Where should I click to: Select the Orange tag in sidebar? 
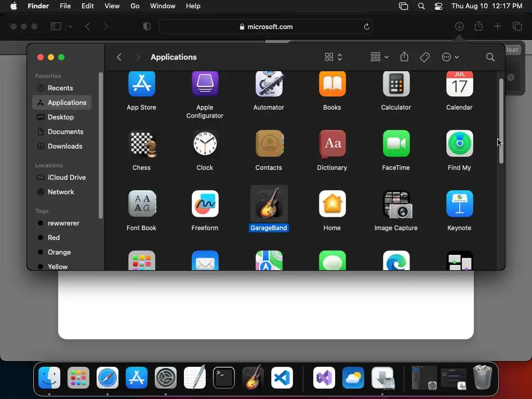[x=62, y=252]
